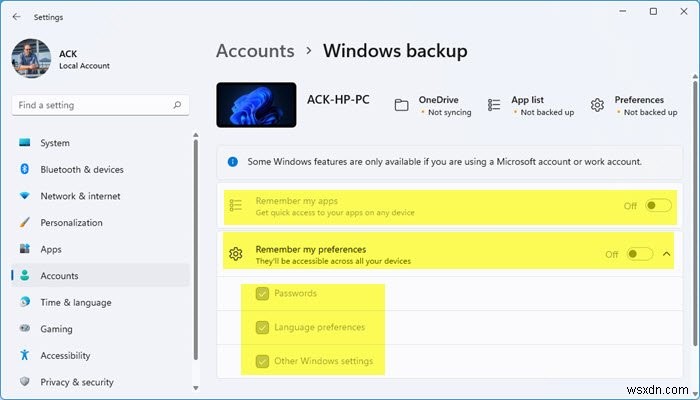Viewport: 700px width, 400px height.
Task: Open Bluetooth & devices category
Action: [100, 169]
